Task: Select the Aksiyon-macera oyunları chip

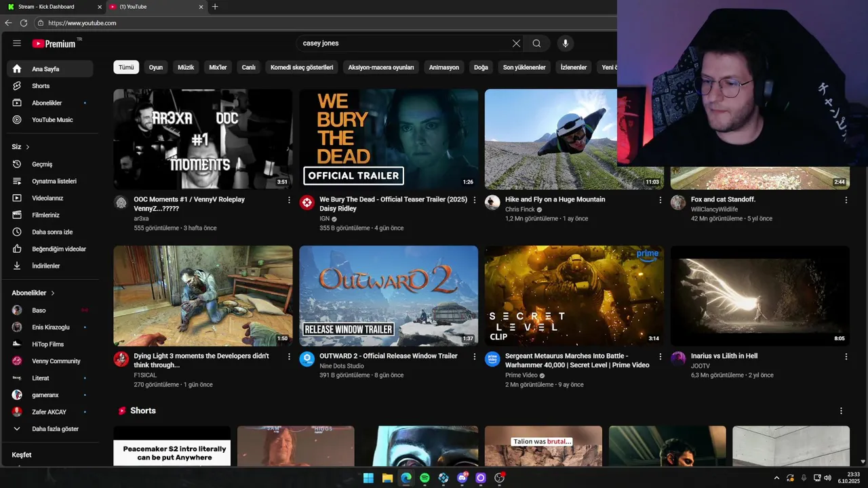Action: pos(381,67)
